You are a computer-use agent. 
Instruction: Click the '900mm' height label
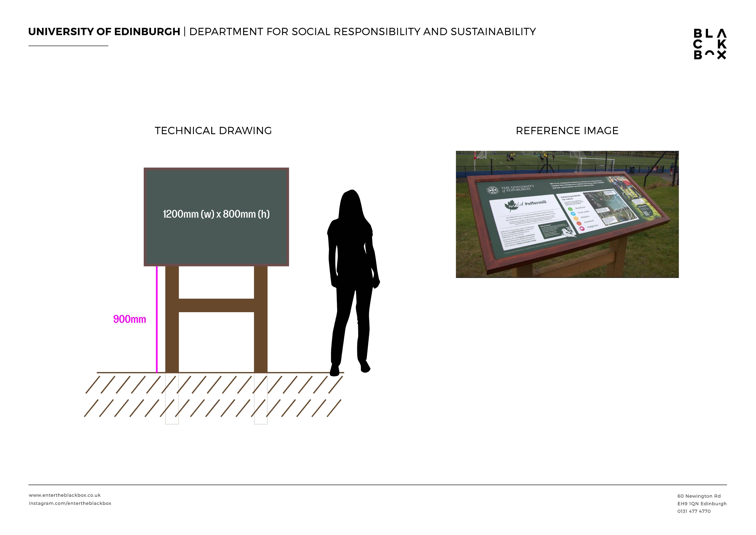(x=129, y=319)
